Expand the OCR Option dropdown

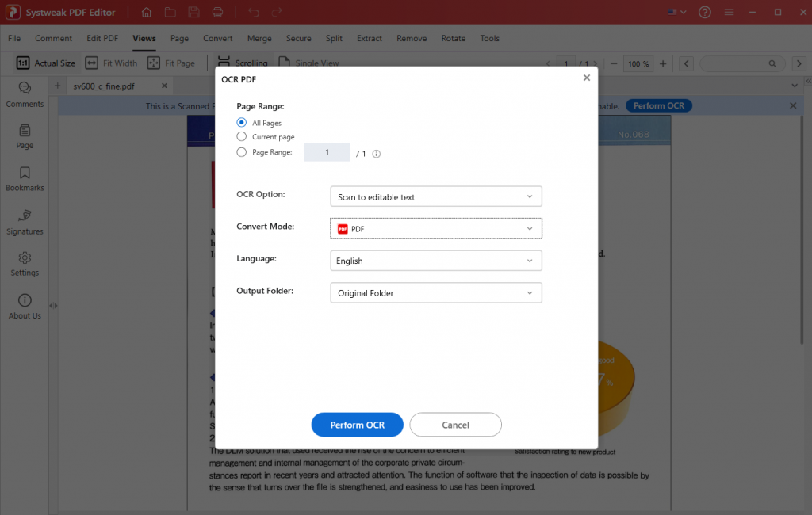[x=435, y=196]
